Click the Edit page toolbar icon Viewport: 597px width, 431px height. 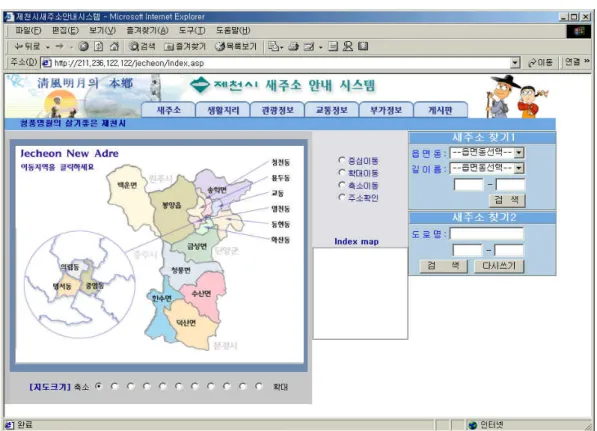point(309,46)
